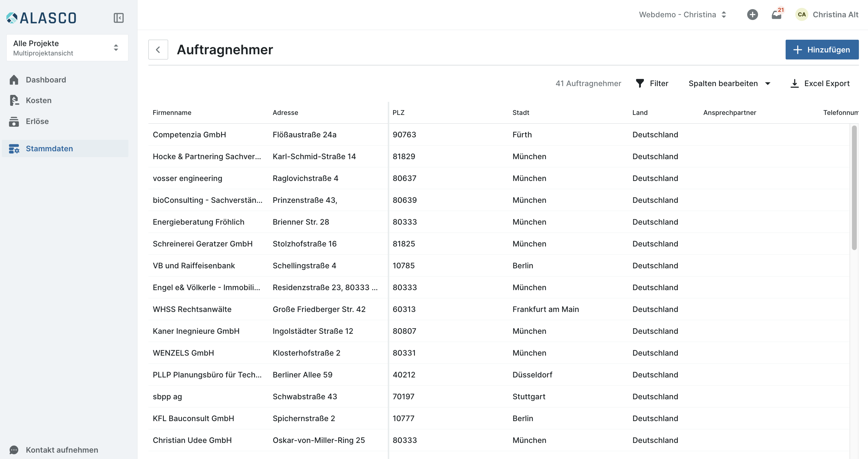Click the Stammdaten settings icon
The height and width of the screenshot is (459, 868).
(x=14, y=149)
